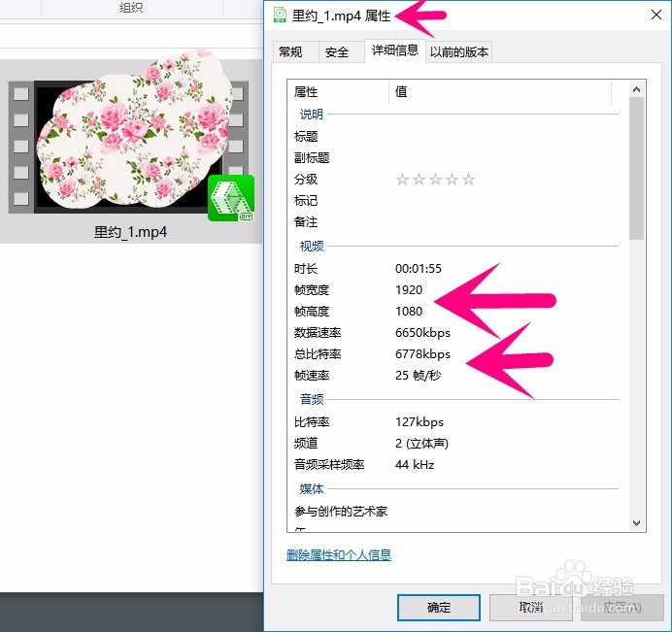Select the 帧高度 value 1080
Viewport: 672px width, 632px height.
[x=409, y=312]
